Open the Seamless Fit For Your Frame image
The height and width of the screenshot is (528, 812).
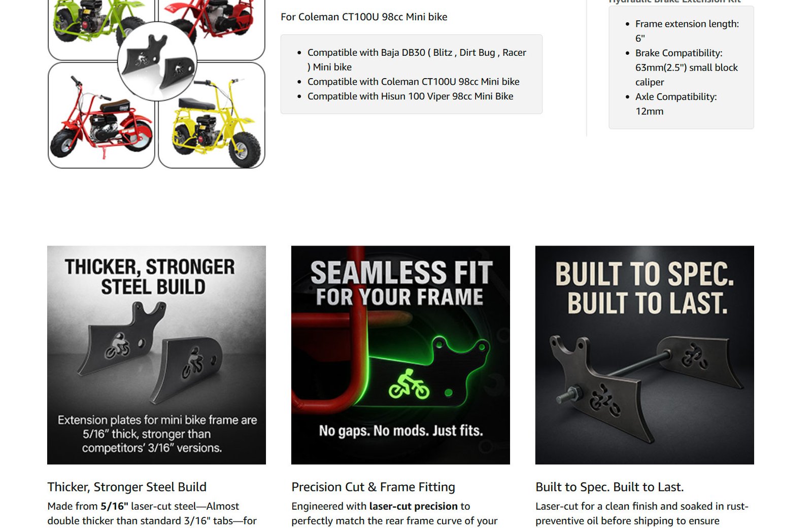[400, 355]
